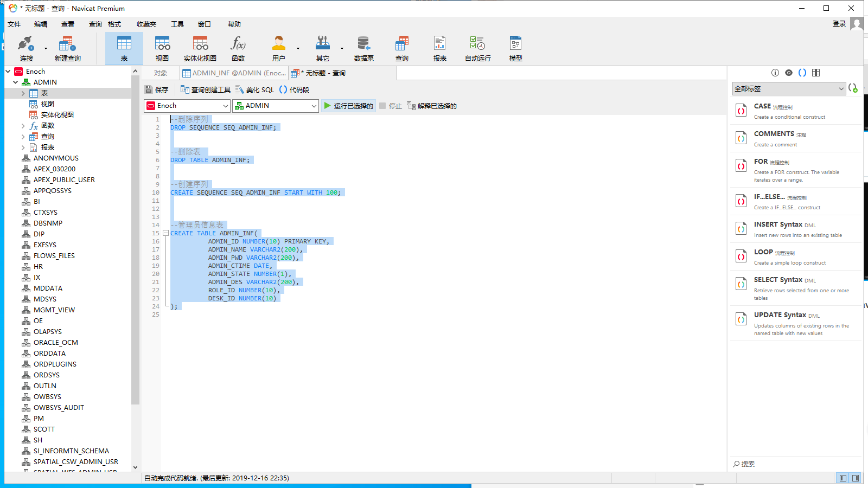This screenshot has height=488, width=868.
Task: Select the 表 (Table) toolbar icon
Action: (124, 48)
